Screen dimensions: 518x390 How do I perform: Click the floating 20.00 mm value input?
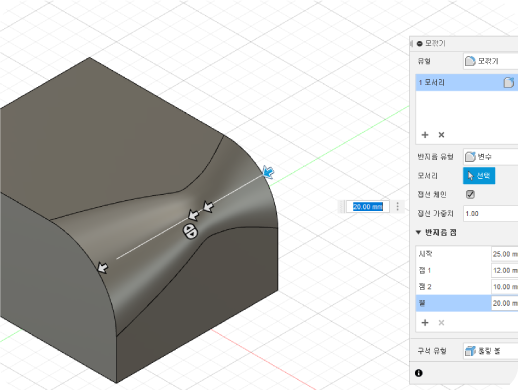coord(368,207)
